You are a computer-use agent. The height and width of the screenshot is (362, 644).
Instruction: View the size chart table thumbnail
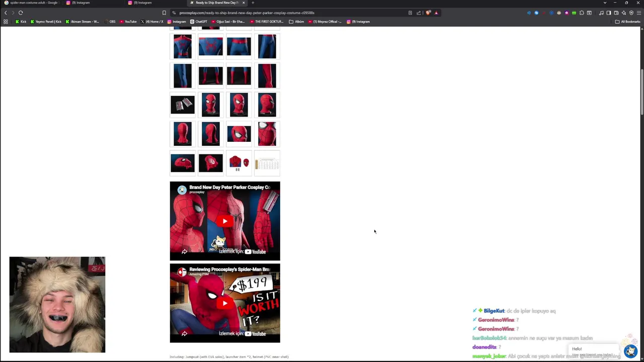267,163
